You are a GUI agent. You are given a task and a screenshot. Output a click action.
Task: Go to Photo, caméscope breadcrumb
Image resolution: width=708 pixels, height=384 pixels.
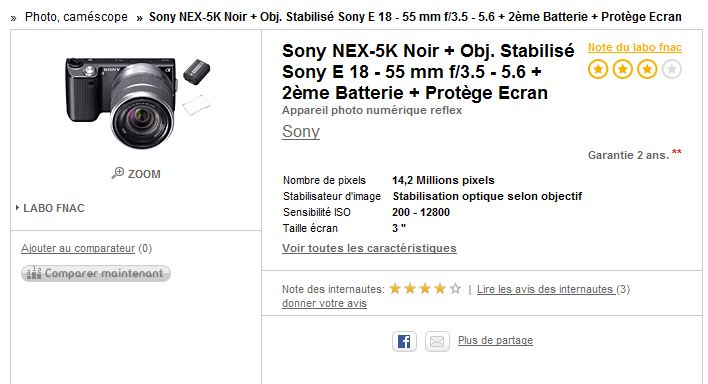click(76, 17)
